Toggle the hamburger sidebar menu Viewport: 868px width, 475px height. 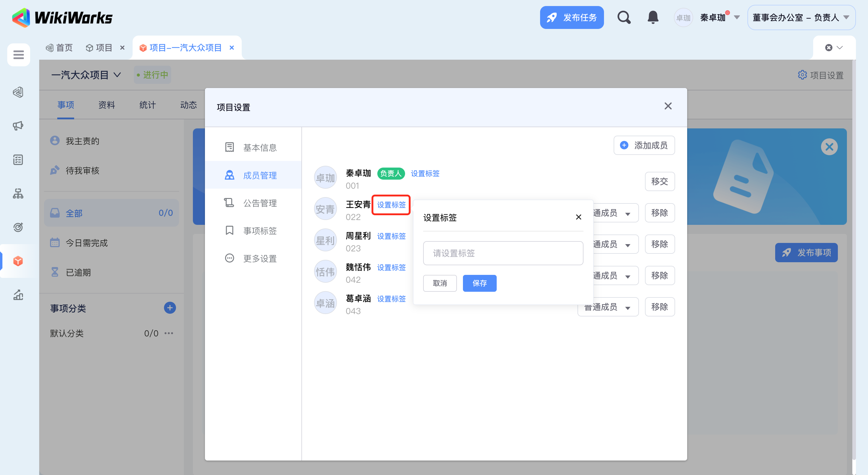[x=18, y=55]
